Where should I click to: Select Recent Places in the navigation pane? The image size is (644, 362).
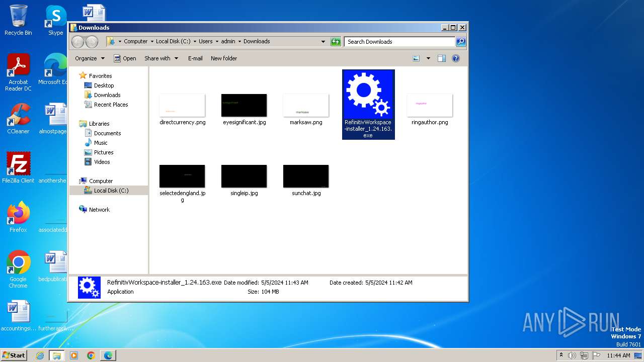click(111, 105)
